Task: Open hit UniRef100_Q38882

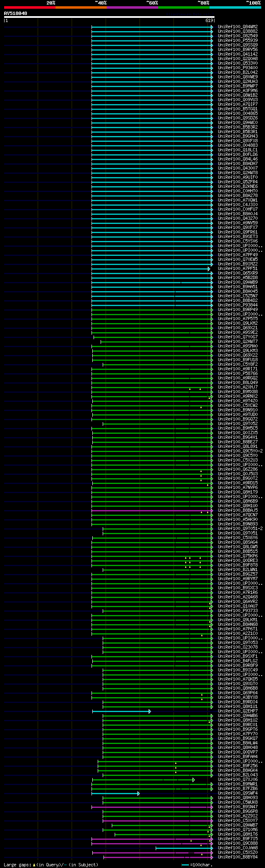Action: 238,32
